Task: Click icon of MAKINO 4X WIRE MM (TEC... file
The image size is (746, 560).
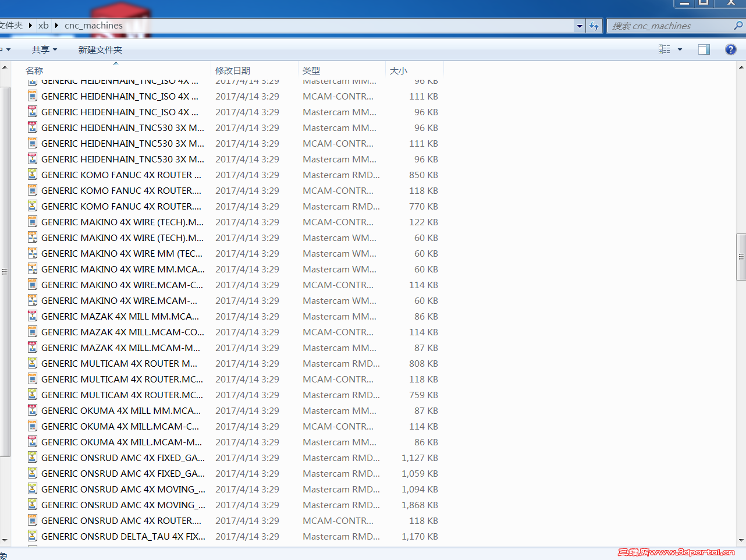Action: coord(33,253)
